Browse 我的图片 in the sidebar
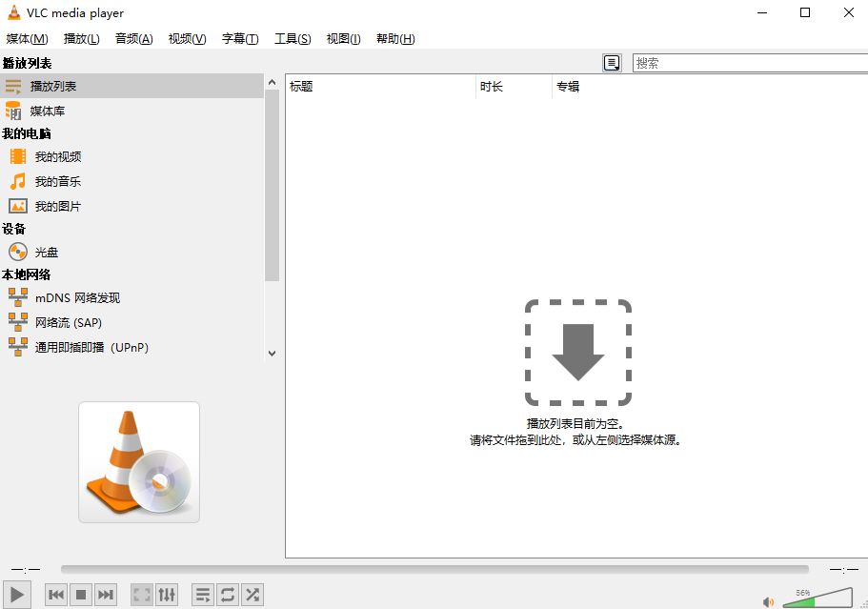Viewport: 868px width, 609px height. coord(57,206)
